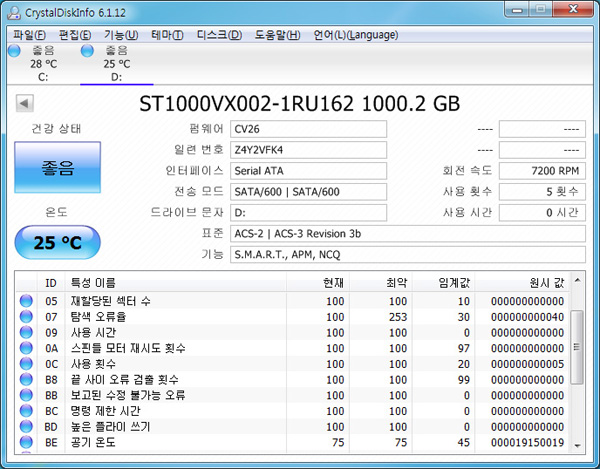The height and width of the screenshot is (469, 600).
Task: Click status orb in row 0C
Action: (x=26, y=364)
